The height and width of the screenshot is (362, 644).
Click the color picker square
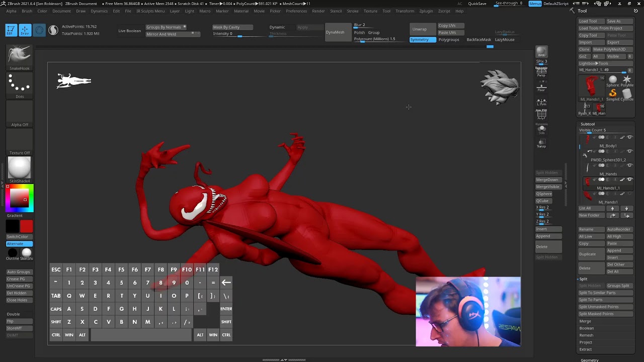point(20,198)
